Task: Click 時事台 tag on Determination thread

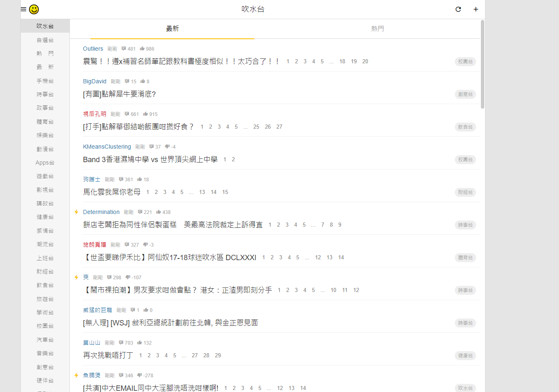Action: tap(465, 225)
